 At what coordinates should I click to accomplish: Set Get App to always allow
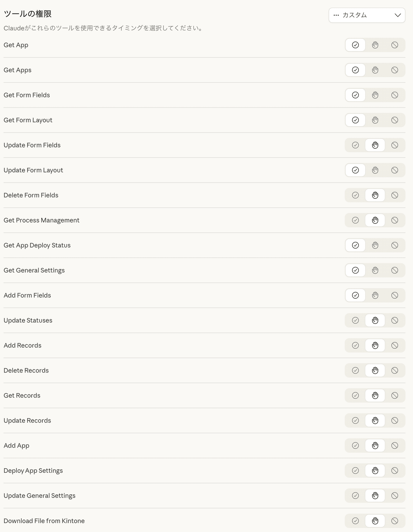(355, 45)
